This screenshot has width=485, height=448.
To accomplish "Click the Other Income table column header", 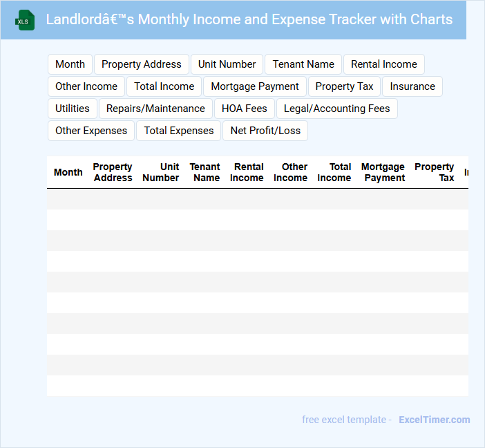I will click(290, 172).
